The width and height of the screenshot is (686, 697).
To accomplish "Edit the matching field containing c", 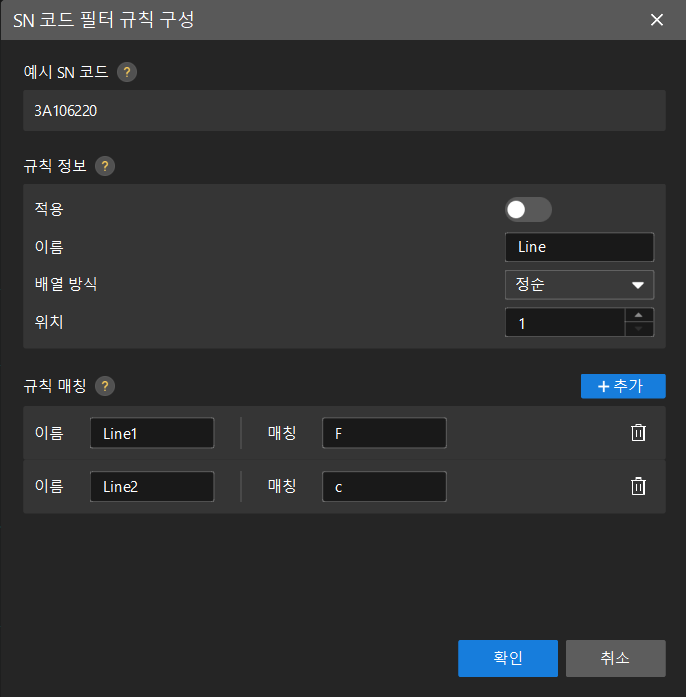I will pyautogui.click(x=384, y=487).
